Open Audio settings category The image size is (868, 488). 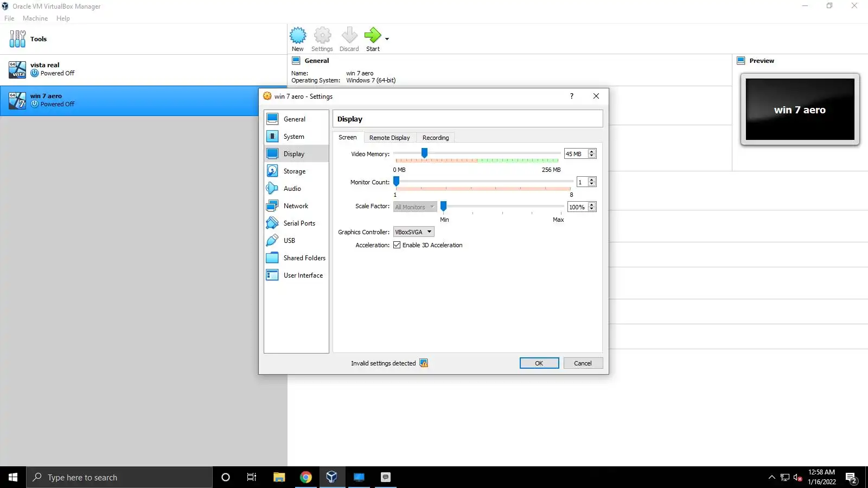tap(296, 189)
